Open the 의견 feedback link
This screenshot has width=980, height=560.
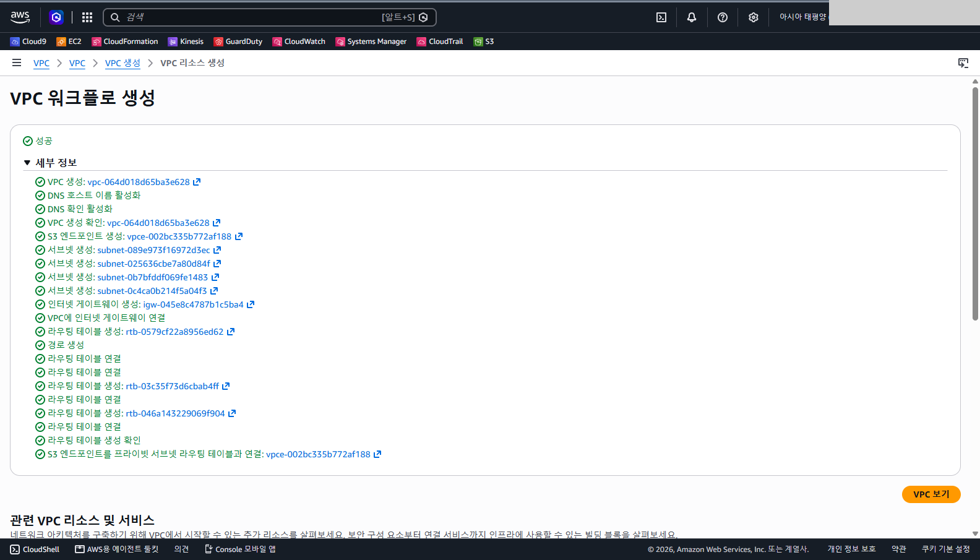(181, 549)
